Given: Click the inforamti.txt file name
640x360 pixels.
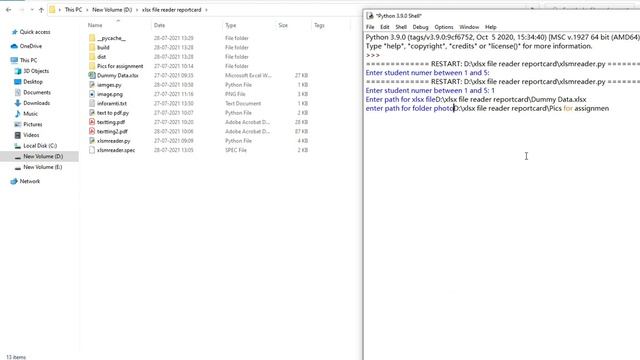Looking at the screenshot, I should point(112,104).
